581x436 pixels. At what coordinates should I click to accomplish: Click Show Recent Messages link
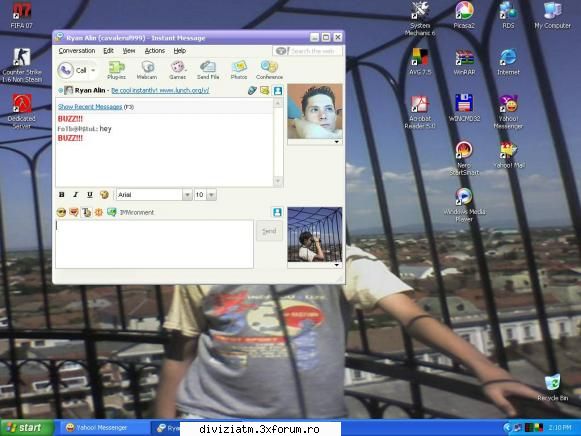(x=90, y=107)
